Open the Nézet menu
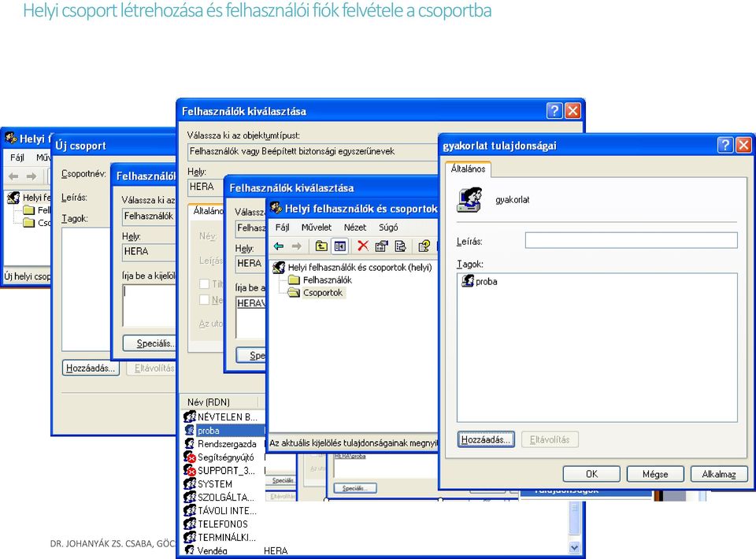The width and height of the screenshot is (756, 559). tap(355, 227)
